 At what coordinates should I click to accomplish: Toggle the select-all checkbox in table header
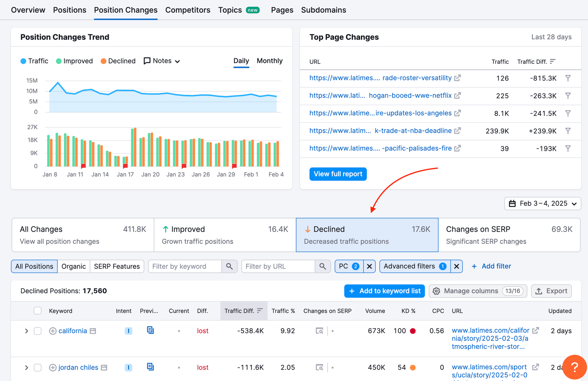point(37,311)
